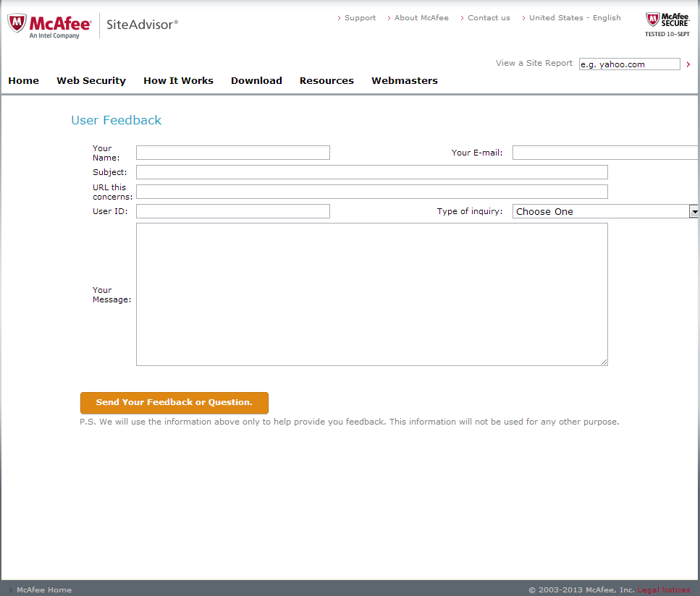The width and height of the screenshot is (700, 596).
Task: Click the Contact us link
Action: [x=485, y=18]
